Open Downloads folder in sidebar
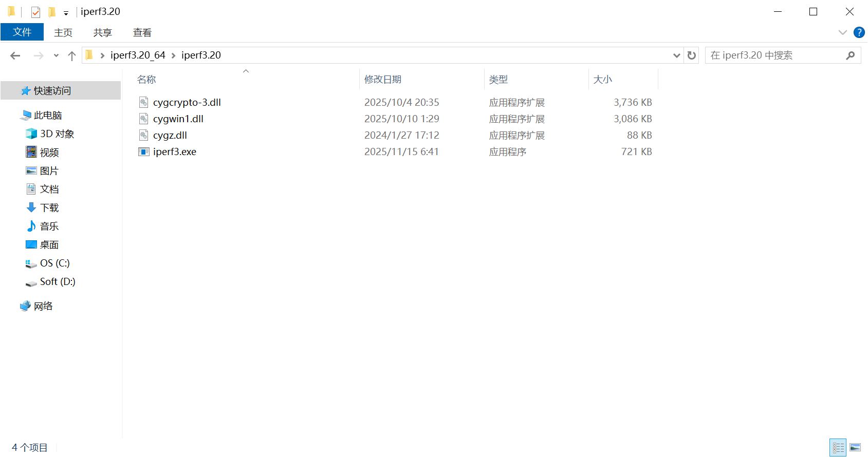The height and width of the screenshot is (457, 868). coord(49,208)
